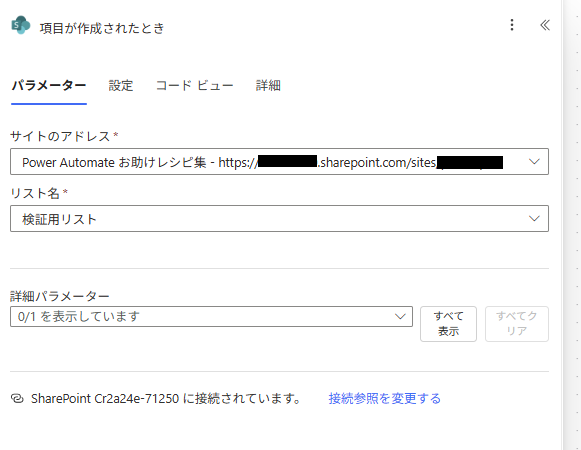Screen dimensions: 581x450
Task: Click the connection link icon beside SharePoint
Action: point(17,398)
